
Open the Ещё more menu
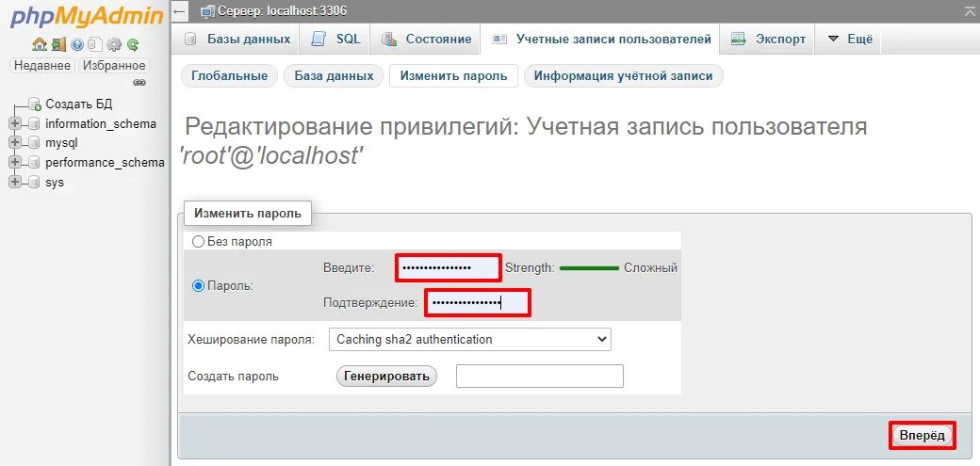tap(850, 39)
